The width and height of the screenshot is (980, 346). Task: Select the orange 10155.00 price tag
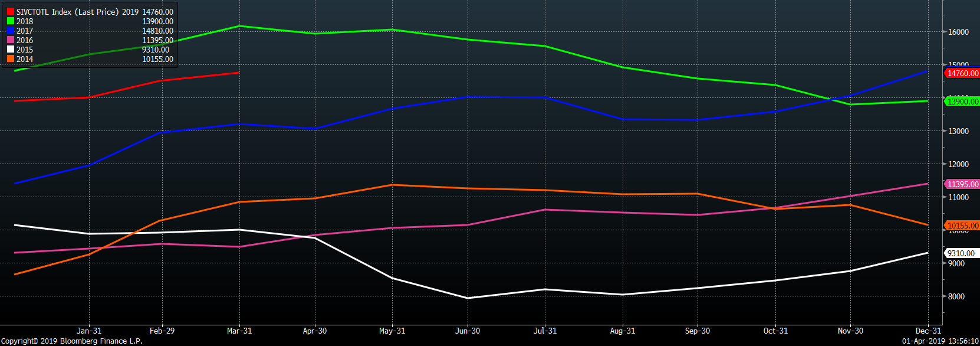pyautogui.click(x=963, y=226)
